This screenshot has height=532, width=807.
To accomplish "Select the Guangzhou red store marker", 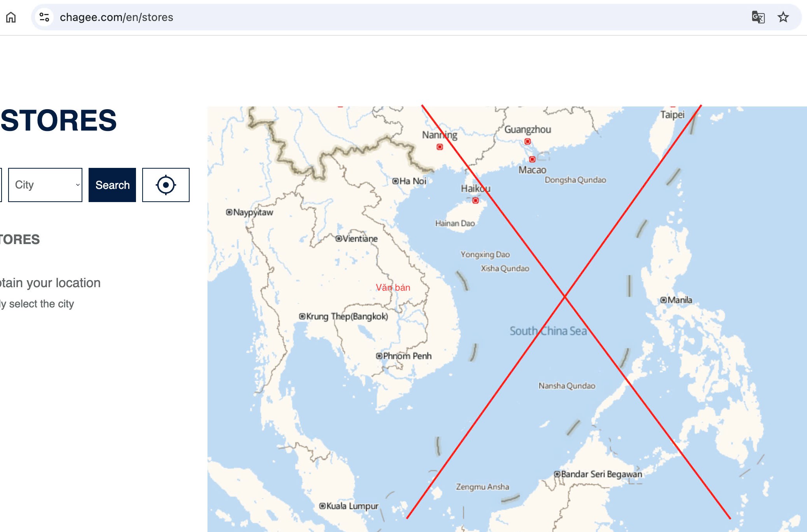I will click(x=527, y=141).
